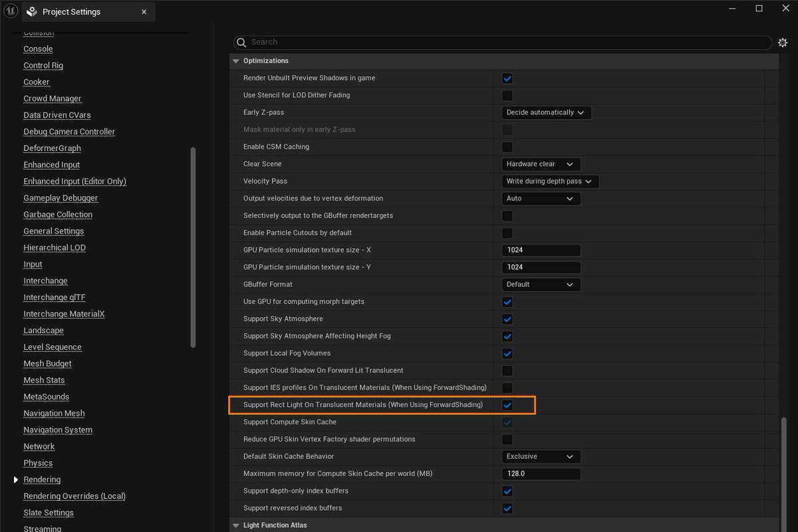Viewport: 798px width, 532px height.
Task: Enable Cloud Shadow On Forward Lit Translucent
Action: click(x=507, y=370)
